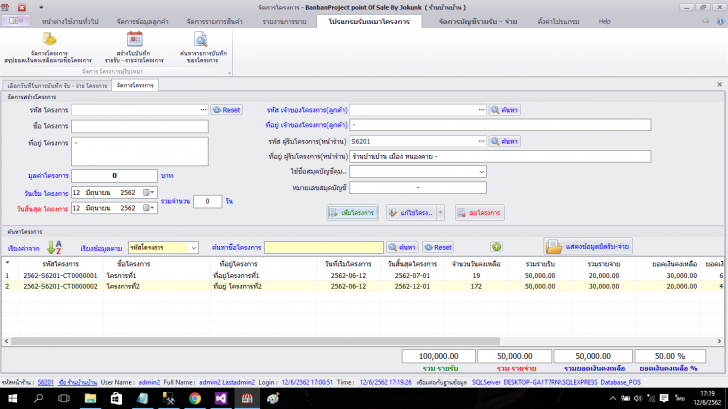Open the Help menu tab
Image resolution: width=728 pixels, height=409 pixels.
click(x=604, y=20)
